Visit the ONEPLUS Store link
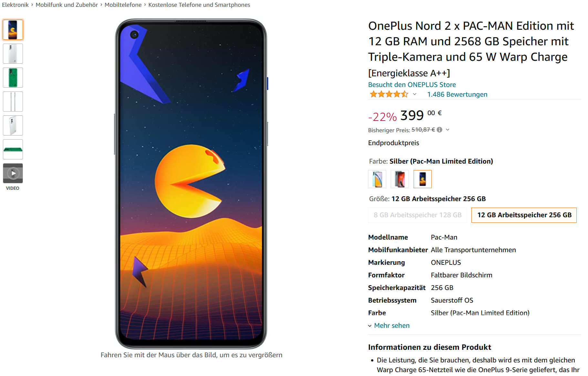The image size is (588, 376). [x=412, y=85]
